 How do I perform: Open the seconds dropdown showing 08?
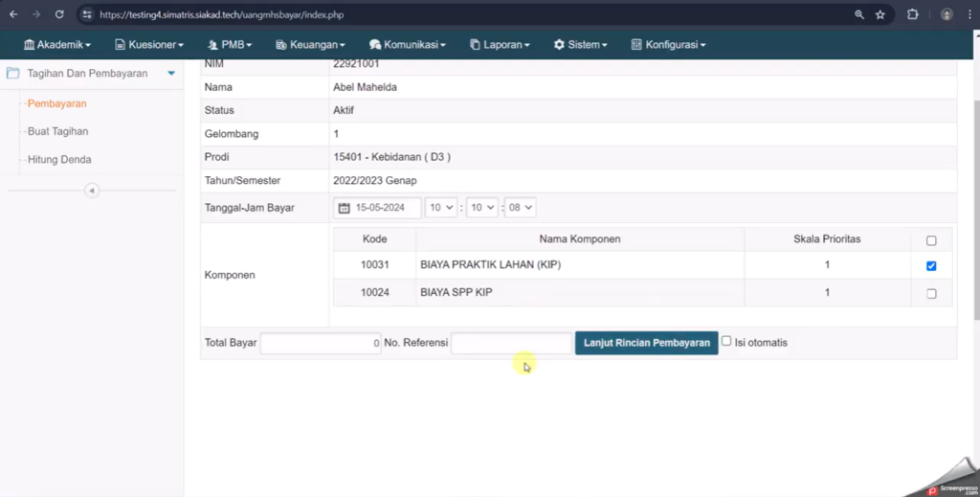point(521,208)
